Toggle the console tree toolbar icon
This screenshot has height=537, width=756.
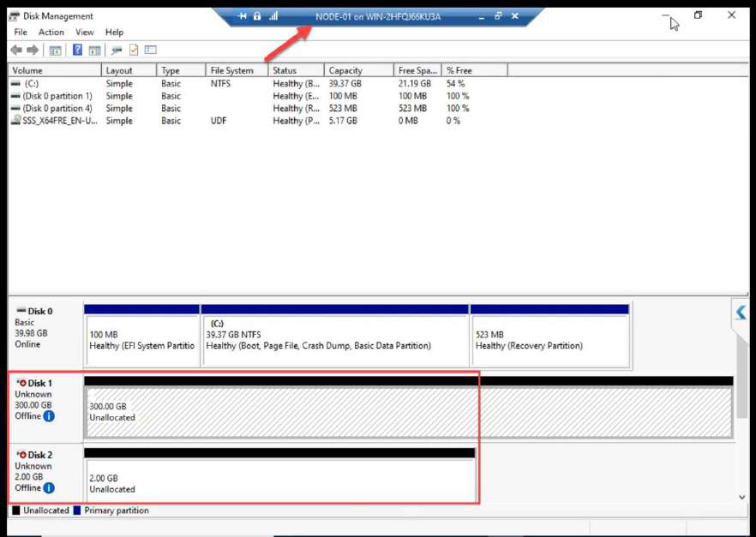pos(56,50)
